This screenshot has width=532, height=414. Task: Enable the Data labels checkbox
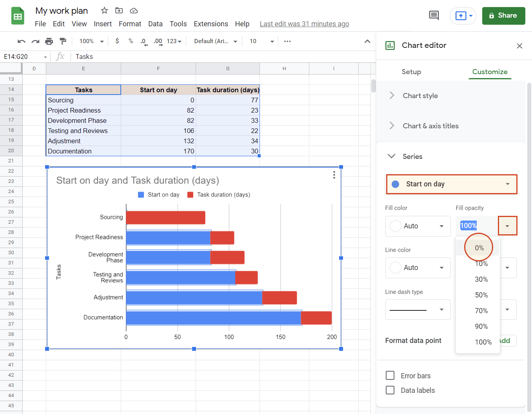click(x=390, y=390)
